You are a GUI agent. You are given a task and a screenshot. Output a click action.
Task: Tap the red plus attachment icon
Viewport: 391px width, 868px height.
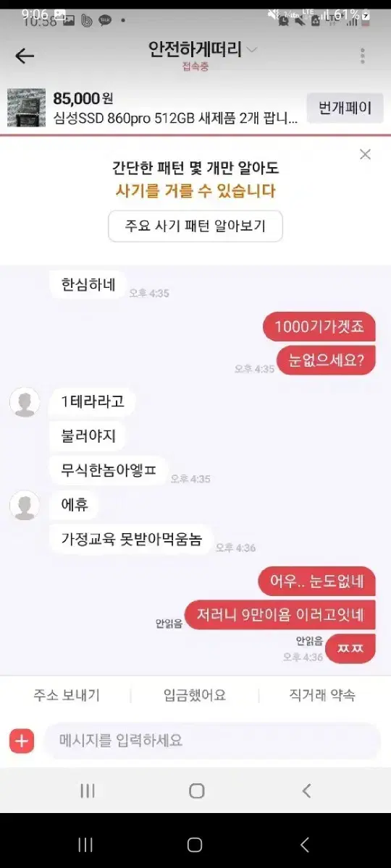[x=22, y=741]
